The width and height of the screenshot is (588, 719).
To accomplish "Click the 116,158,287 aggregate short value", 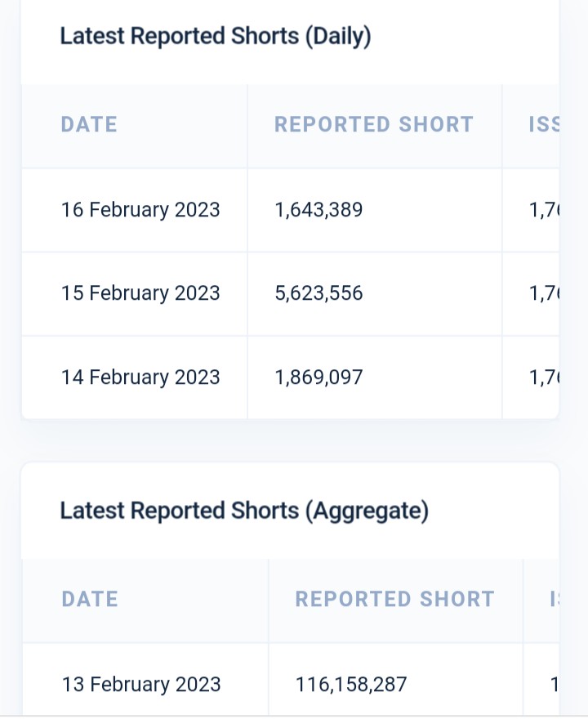I will [351, 685].
